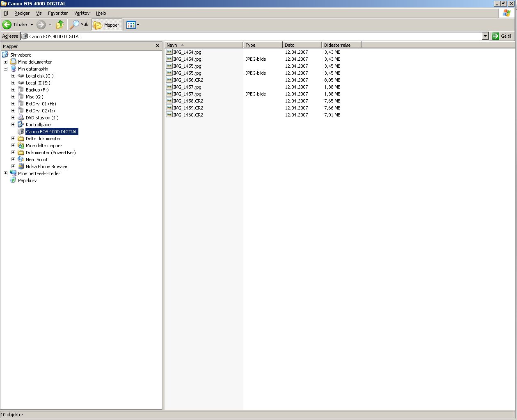Image resolution: width=517 pixels, height=420 pixels.
Task: Click the Delte dokumenter folder icon
Action: click(x=21, y=138)
